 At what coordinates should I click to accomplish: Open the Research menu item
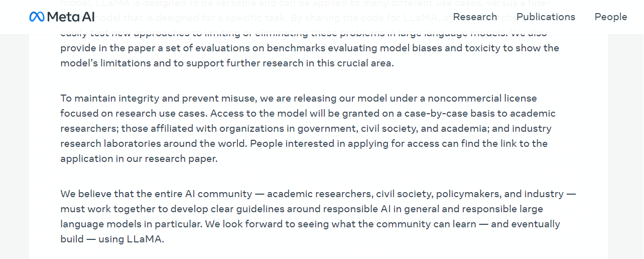point(475,17)
